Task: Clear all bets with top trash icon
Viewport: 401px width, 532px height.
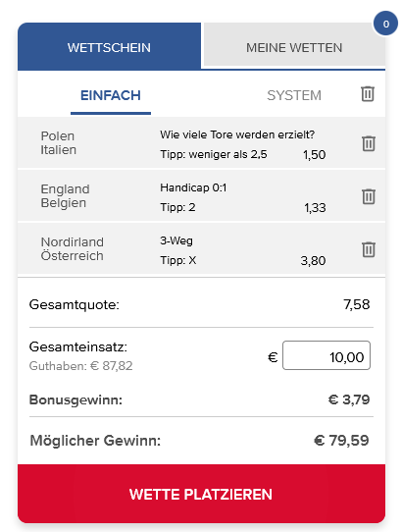Action: [x=368, y=94]
